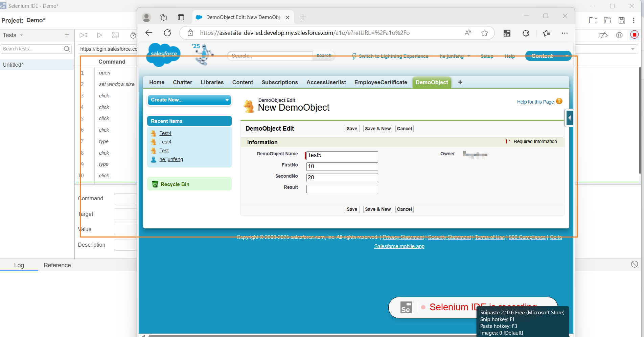Refresh the Salesforce page
This screenshot has width=644, height=337.
tap(167, 33)
